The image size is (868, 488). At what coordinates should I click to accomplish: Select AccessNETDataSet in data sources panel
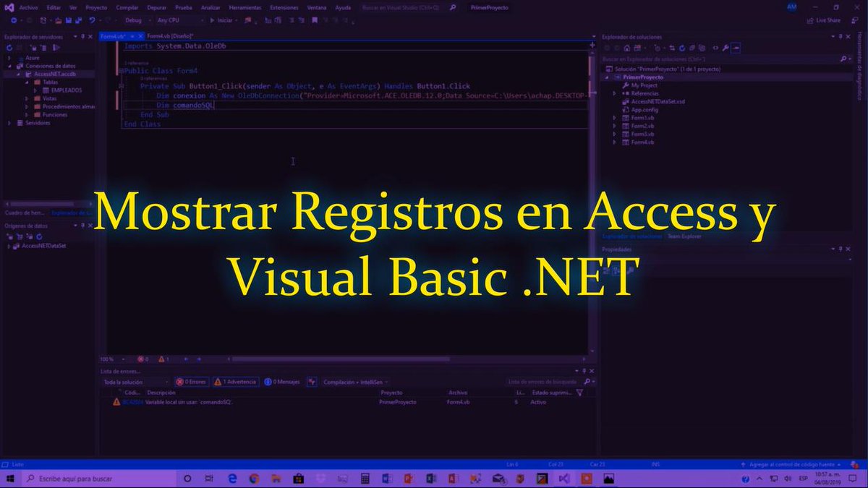[43, 246]
